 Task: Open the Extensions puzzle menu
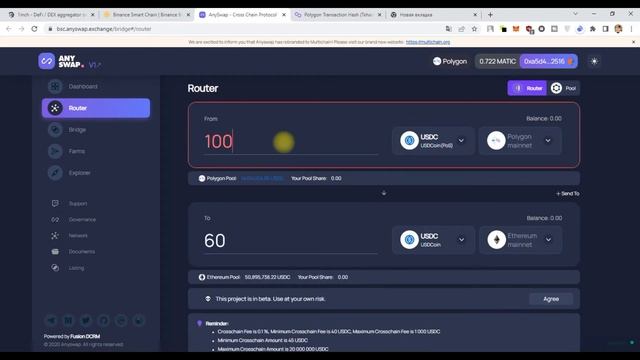tap(593, 29)
